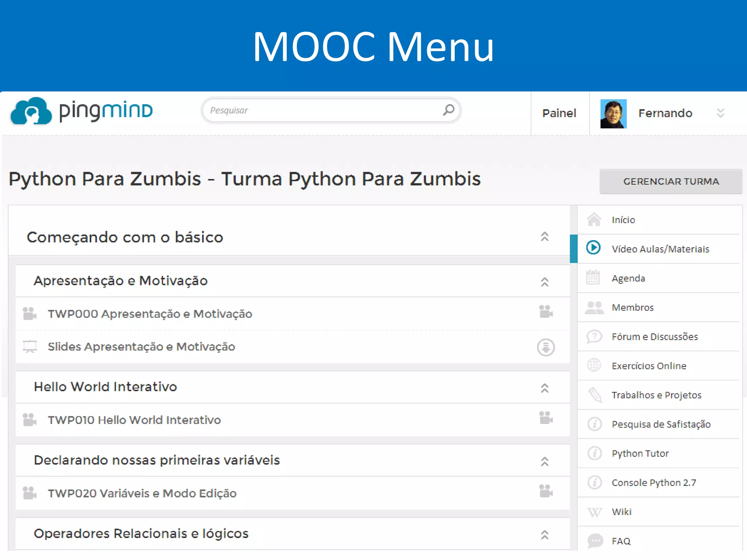
Task: Open TWP010 Hello World Interativo lesson
Action: coord(134,420)
